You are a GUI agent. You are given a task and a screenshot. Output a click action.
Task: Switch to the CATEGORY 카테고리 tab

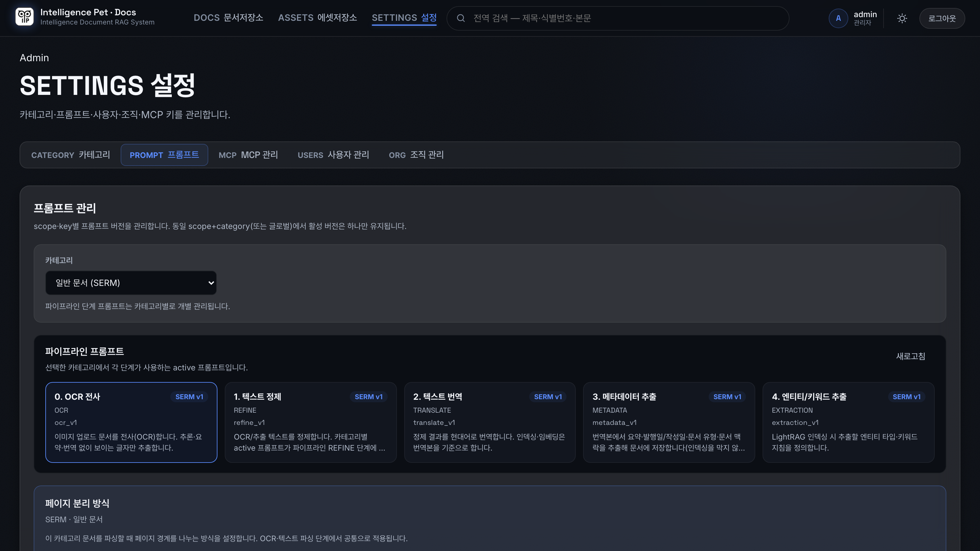coord(71,155)
